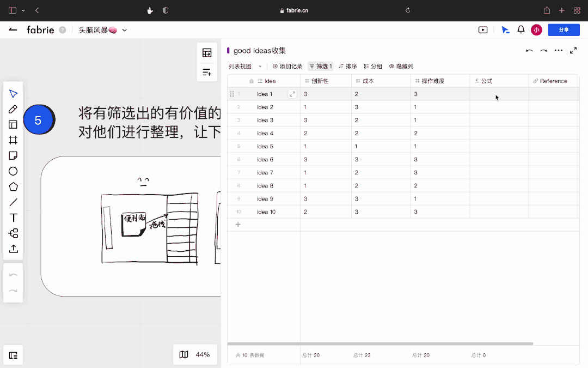
Task: Redo using the canvas toolbar arrow
Action: pos(13,291)
